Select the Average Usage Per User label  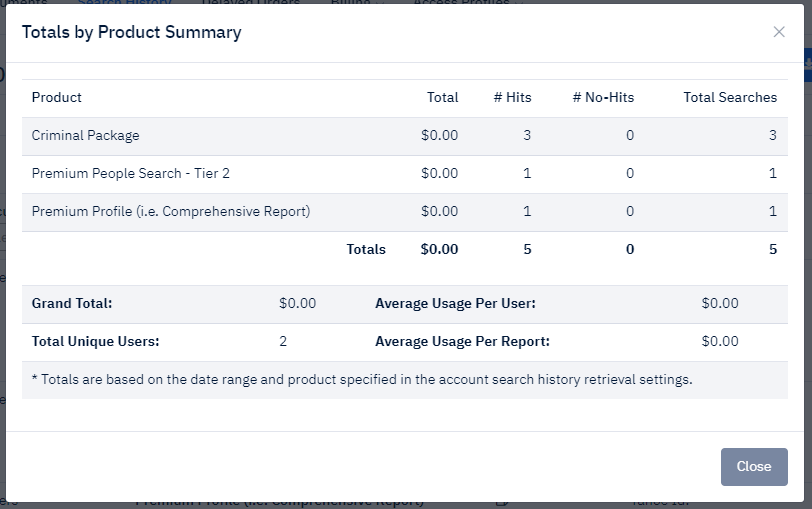pos(455,303)
